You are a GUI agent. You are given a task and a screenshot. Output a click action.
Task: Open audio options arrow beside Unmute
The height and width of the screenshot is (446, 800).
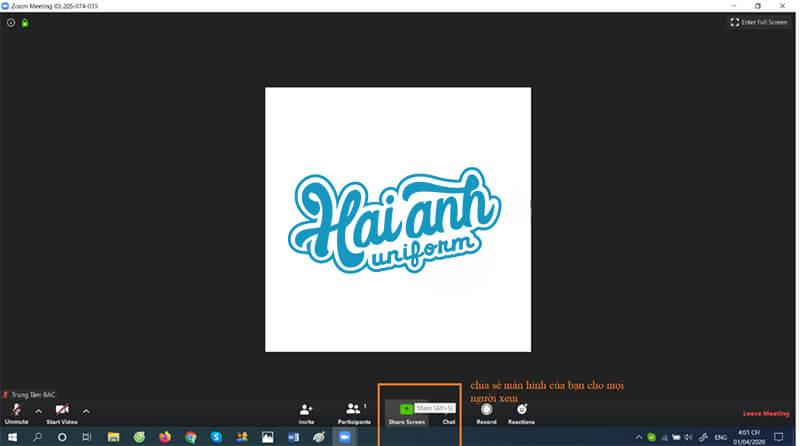38,411
